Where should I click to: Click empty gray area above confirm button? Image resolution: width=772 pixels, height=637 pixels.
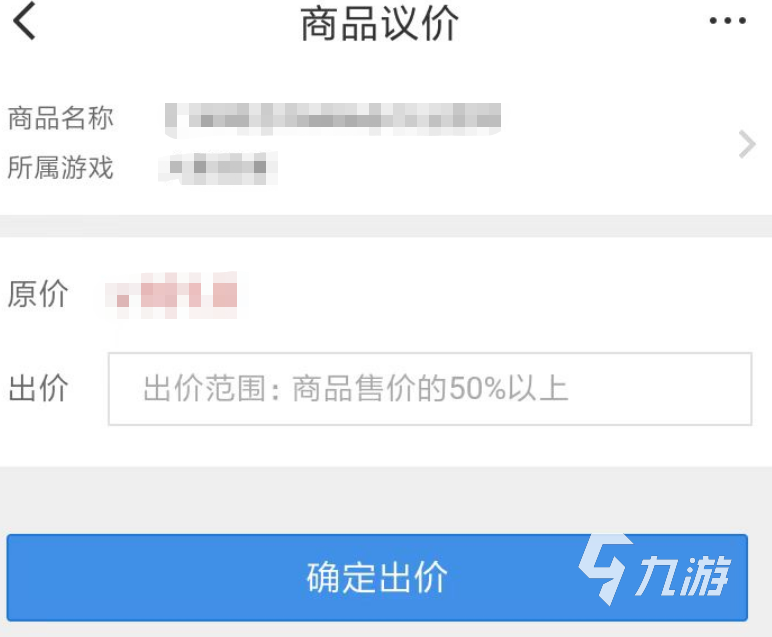(386, 500)
